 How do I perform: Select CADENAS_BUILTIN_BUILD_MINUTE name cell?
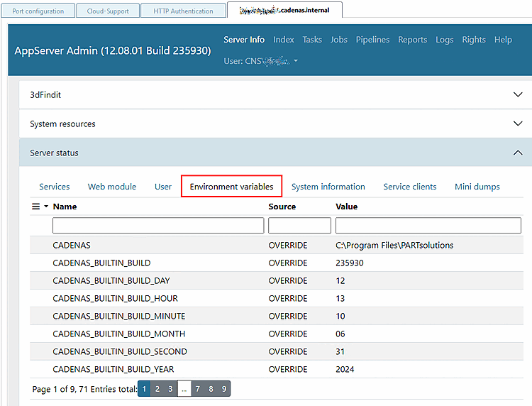point(118,316)
